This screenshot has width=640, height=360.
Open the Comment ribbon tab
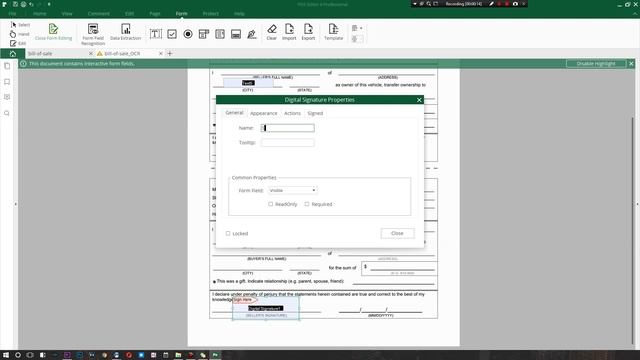click(x=98, y=13)
